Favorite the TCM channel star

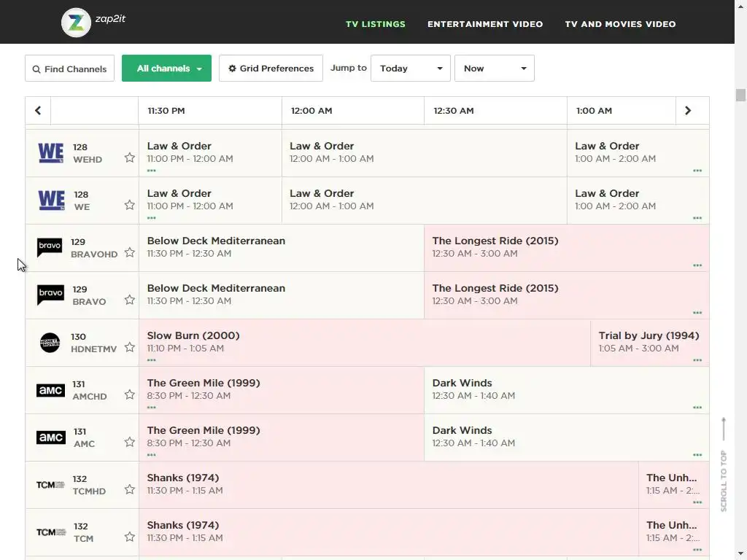[x=130, y=536]
